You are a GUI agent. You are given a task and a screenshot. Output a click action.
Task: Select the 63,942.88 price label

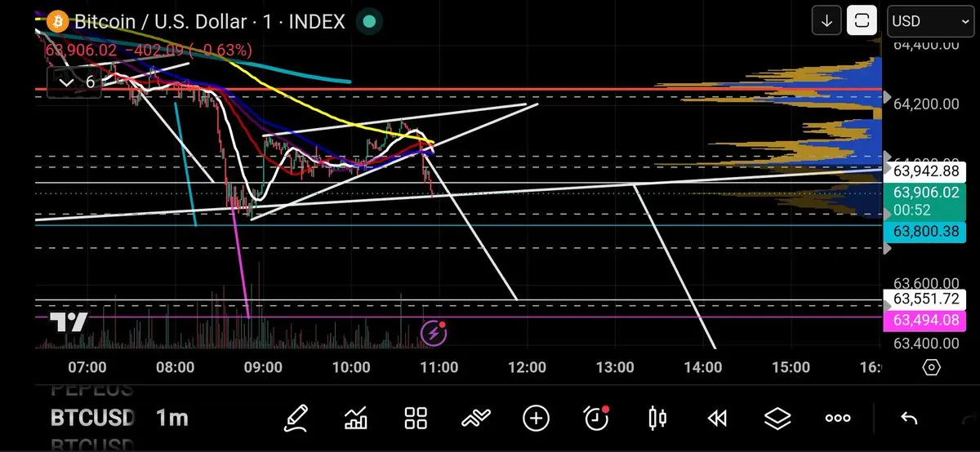pos(925,171)
